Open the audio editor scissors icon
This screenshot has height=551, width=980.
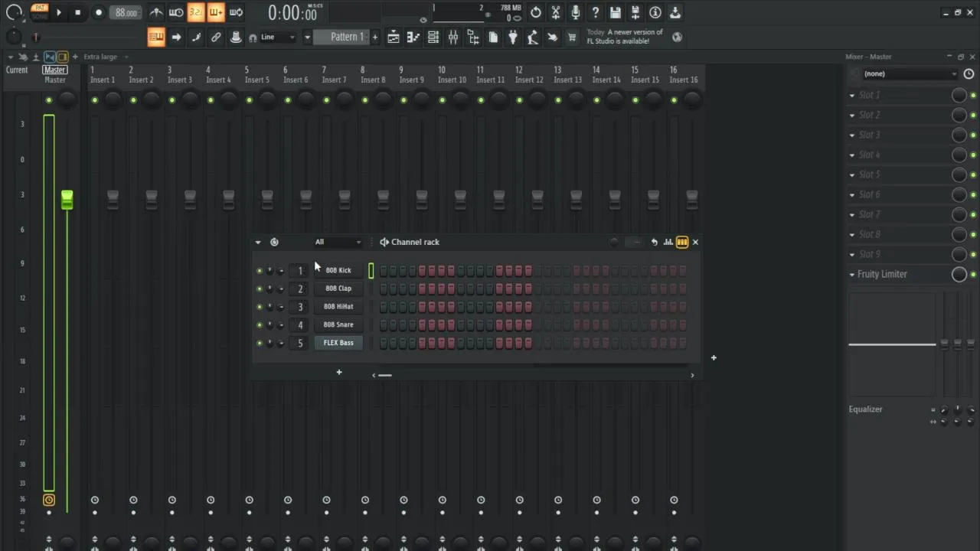556,12
